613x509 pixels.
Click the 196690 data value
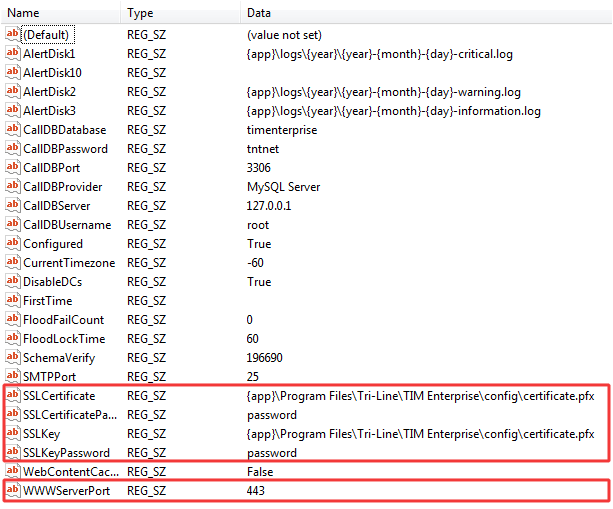click(x=264, y=358)
